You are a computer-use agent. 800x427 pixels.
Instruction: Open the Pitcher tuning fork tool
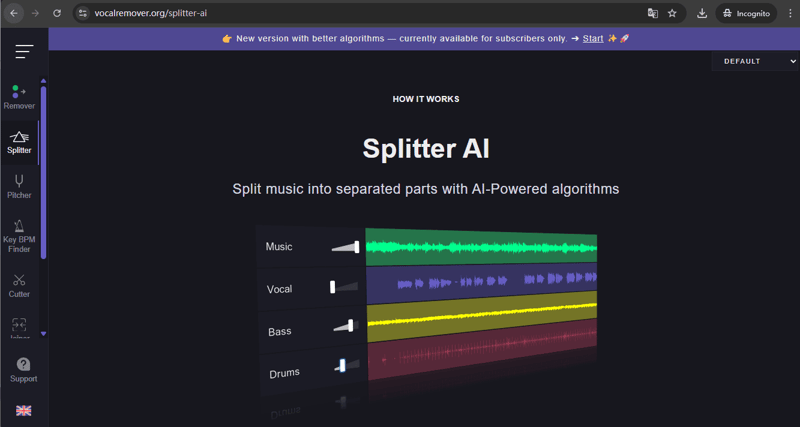click(x=19, y=186)
